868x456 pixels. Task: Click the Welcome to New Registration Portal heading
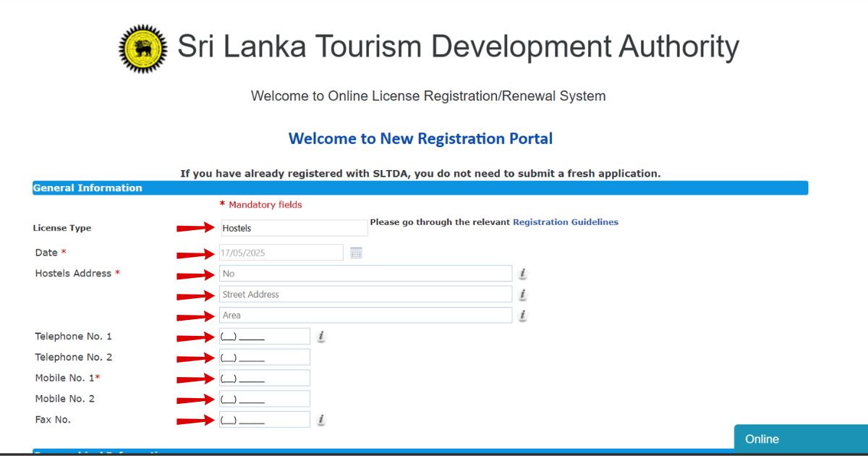click(420, 138)
